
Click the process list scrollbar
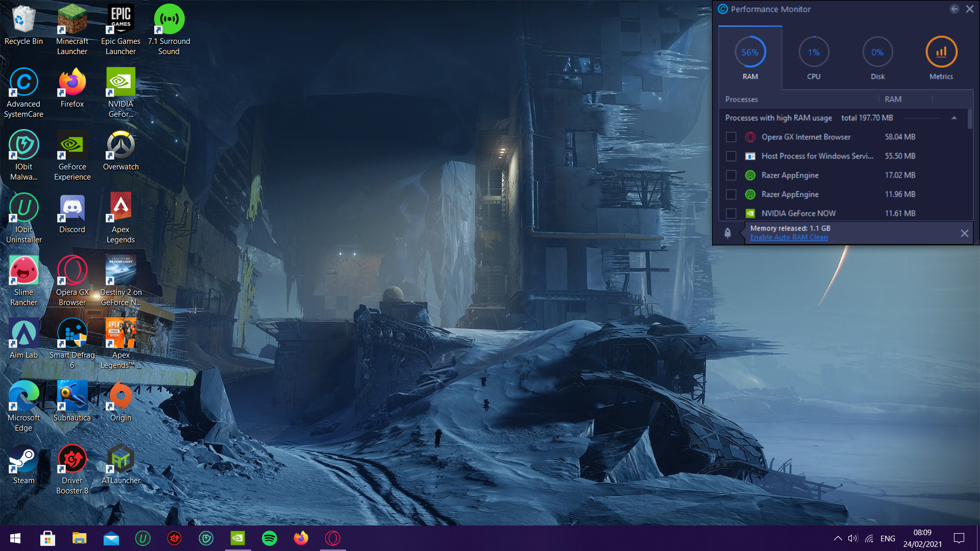(970, 118)
